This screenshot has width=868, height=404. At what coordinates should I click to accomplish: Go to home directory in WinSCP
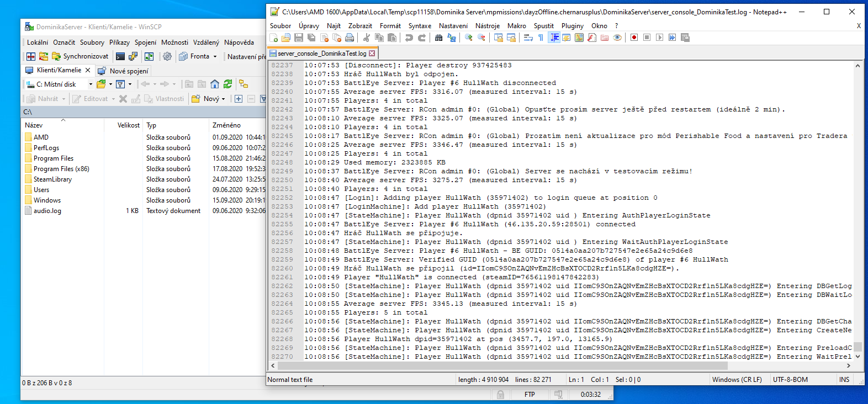[x=215, y=84]
